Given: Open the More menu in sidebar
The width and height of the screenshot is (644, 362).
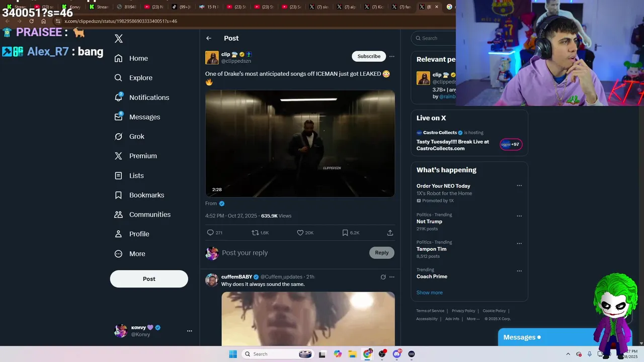Looking at the screenshot, I should click(x=130, y=254).
